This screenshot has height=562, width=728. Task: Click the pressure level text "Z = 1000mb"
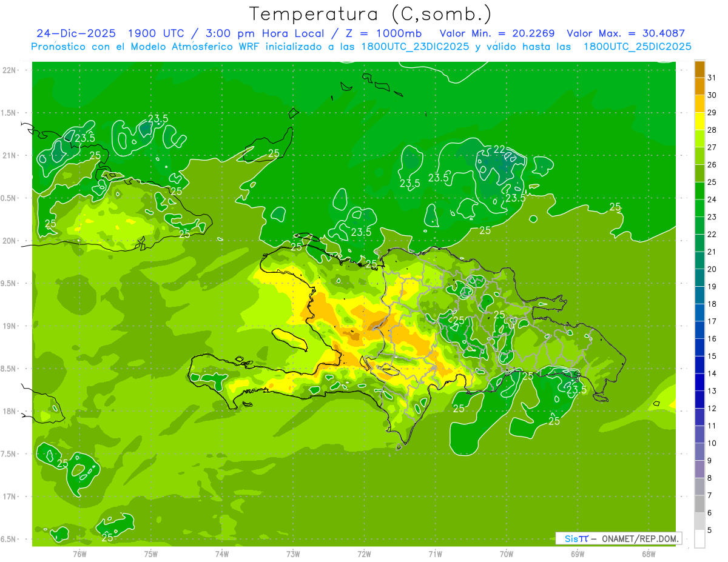click(385, 34)
